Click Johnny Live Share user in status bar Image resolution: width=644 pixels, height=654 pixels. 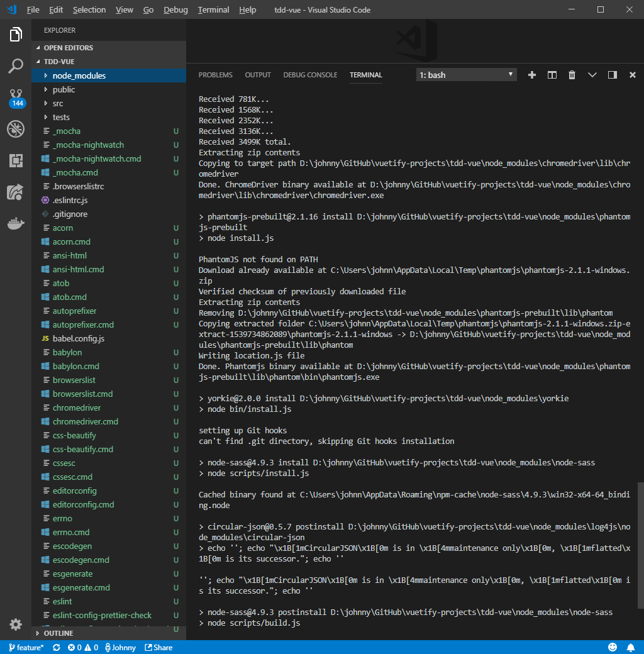click(x=120, y=647)
